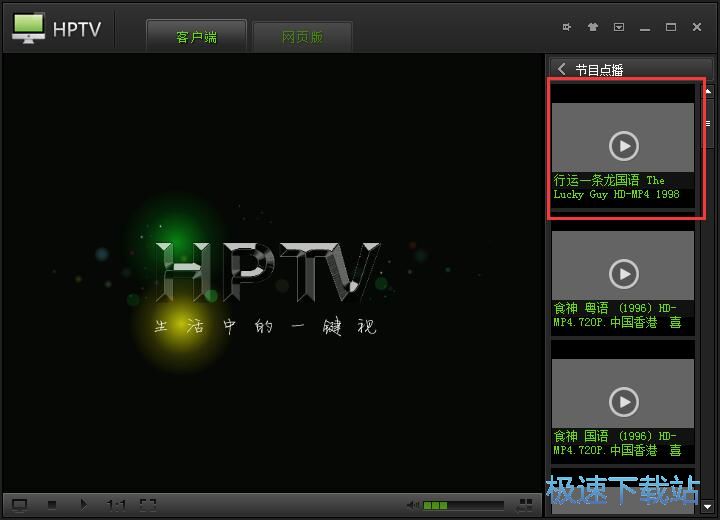Play the 食神 国语 (1996) video thumbnail
Viewport: 720px width, 520px height.
tap(623, 401)
